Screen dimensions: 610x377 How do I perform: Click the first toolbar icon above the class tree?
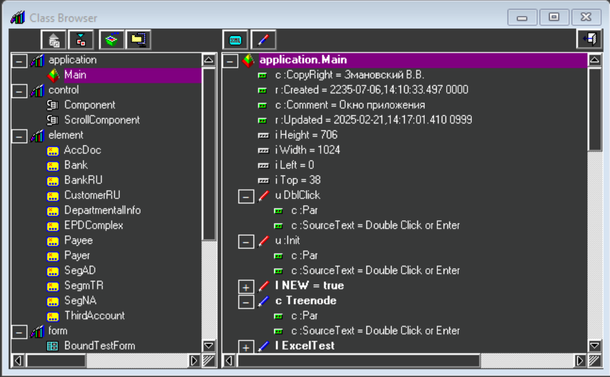pyautogui.click(x=54, y=40)
